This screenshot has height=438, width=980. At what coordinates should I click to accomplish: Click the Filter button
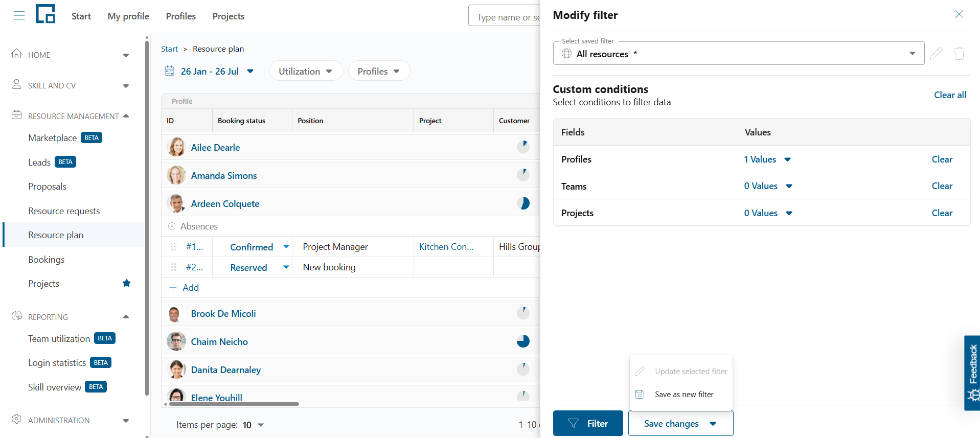point(588,423)
